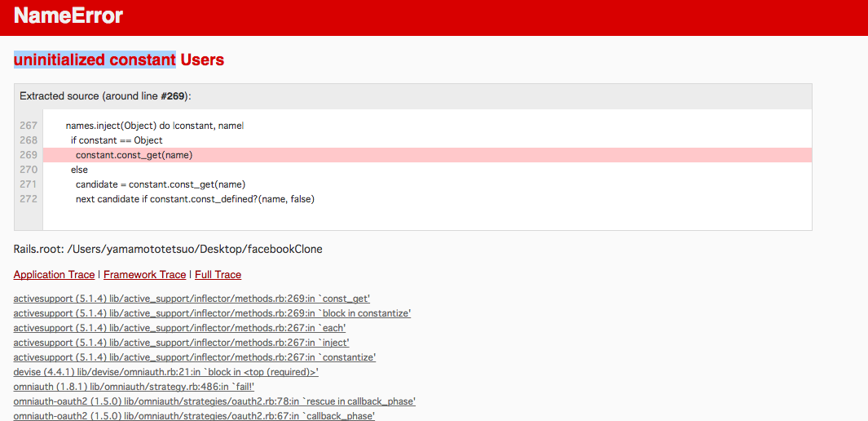Click the highlighted line constant.const_get(name)
This screenshot has width=868, height=421.
[134, 155]
